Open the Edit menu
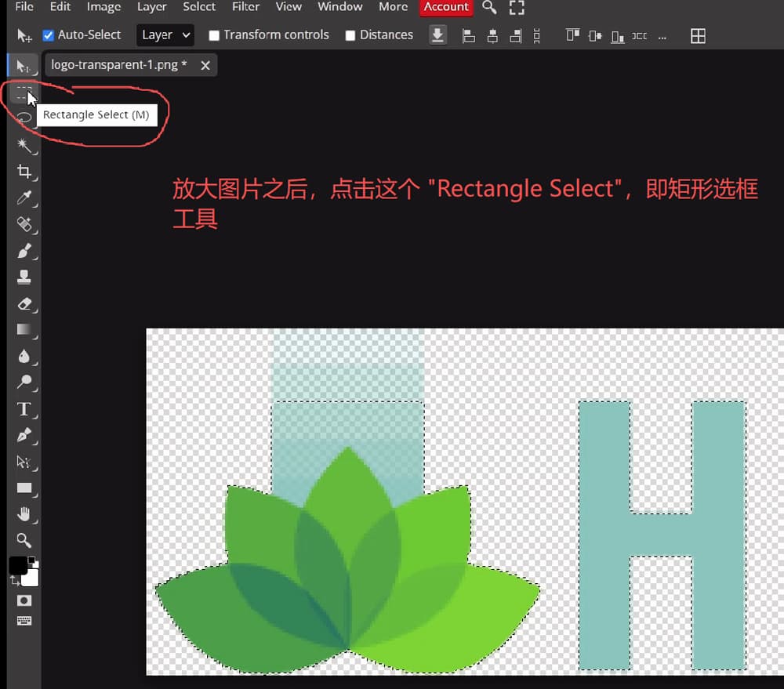 pos(60,6)
